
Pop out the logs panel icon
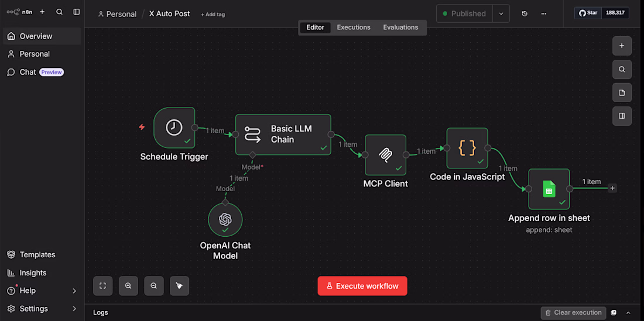coord(614,312)
